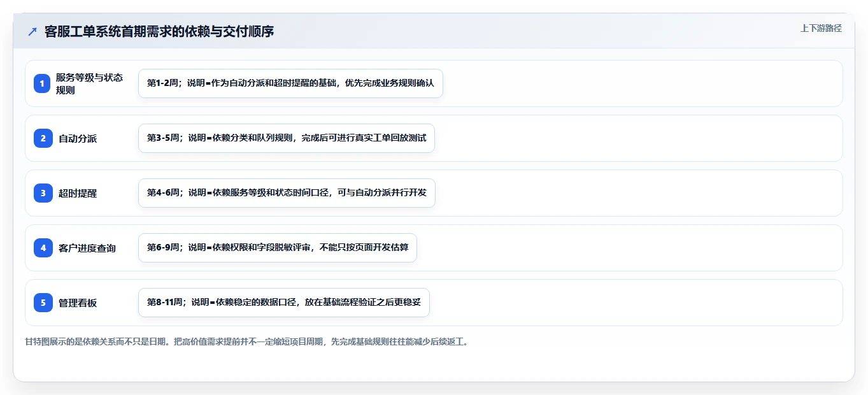Click the 管理看板 label
The height and width of the screenshot is (395, 868).
coord(78,303)
